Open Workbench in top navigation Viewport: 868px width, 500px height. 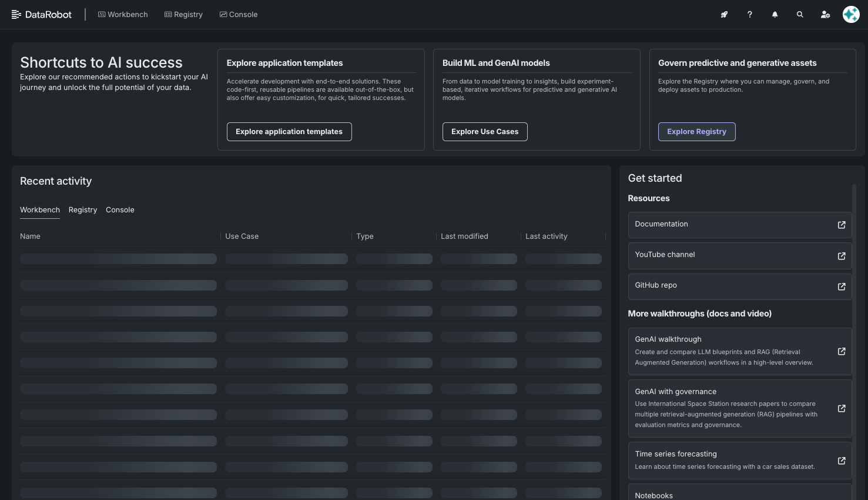tap(123, 15)
